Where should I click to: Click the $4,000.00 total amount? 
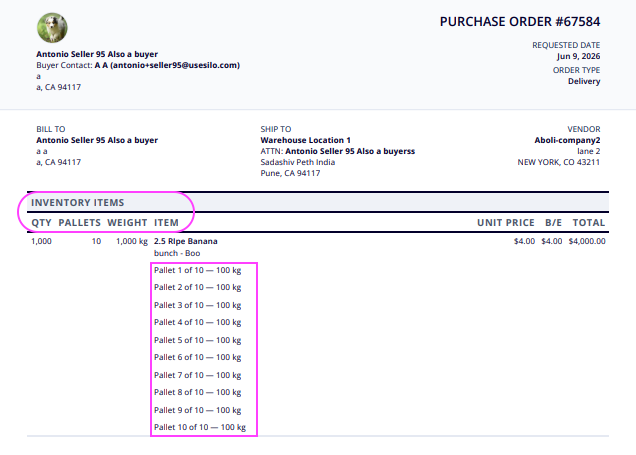pos(587,241)
